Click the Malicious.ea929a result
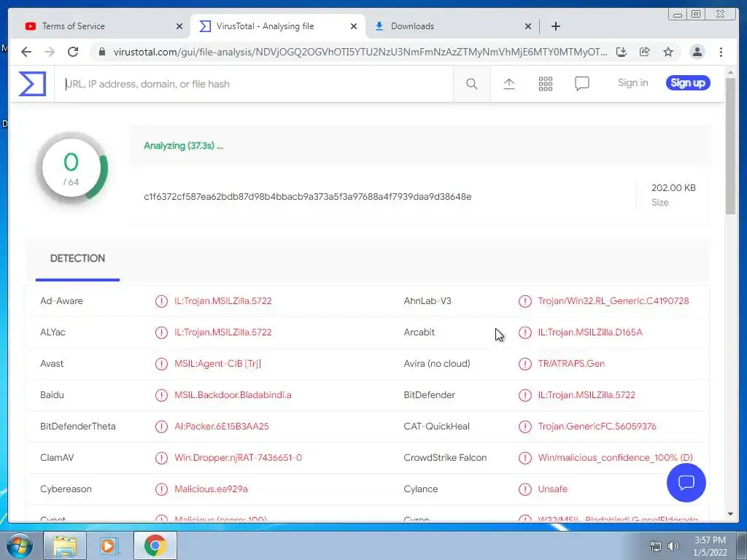 211,489
